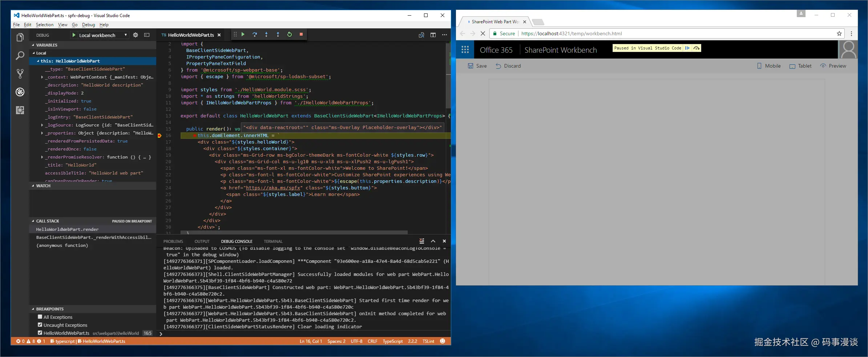Collapse the Call Stack section
868x357 pixels.
pyautogui.click(x=33, y=221)
